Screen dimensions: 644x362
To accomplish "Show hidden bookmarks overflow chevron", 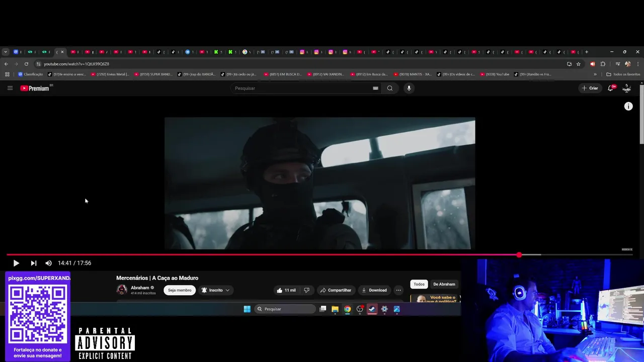I will click(595, 74).
